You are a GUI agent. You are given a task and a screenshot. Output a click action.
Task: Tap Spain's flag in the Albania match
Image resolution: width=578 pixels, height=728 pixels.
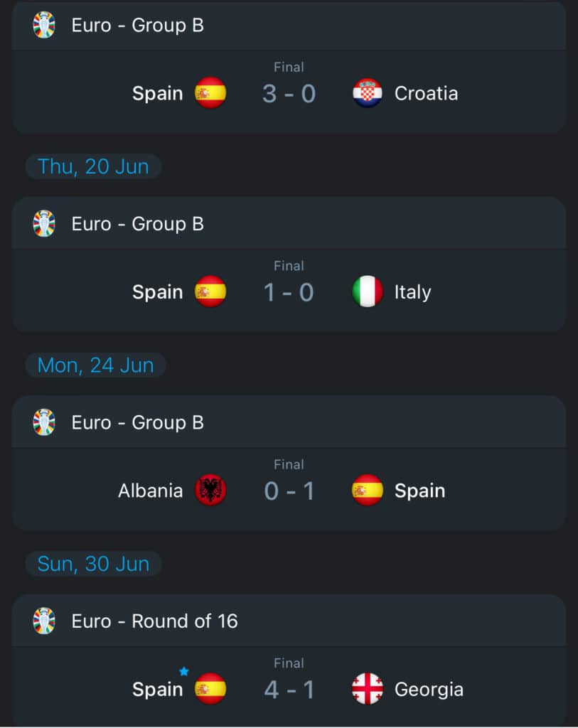pyautogui.click(x=368, y=491)
